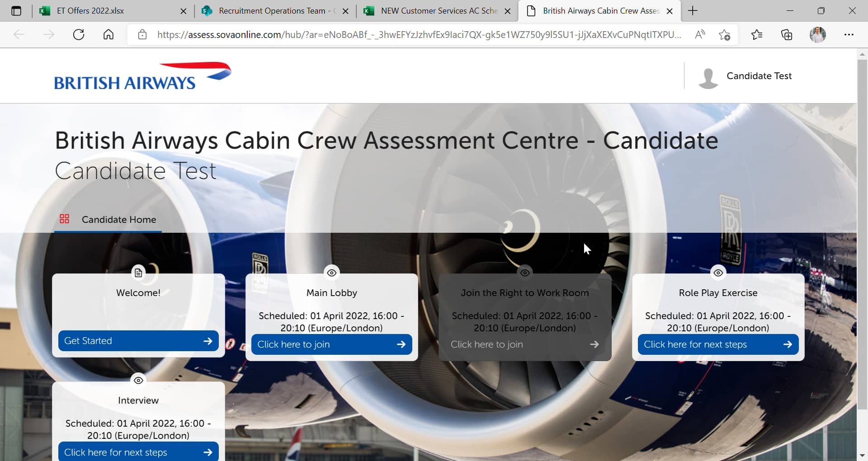Open the browser home page

pos(108,34)
